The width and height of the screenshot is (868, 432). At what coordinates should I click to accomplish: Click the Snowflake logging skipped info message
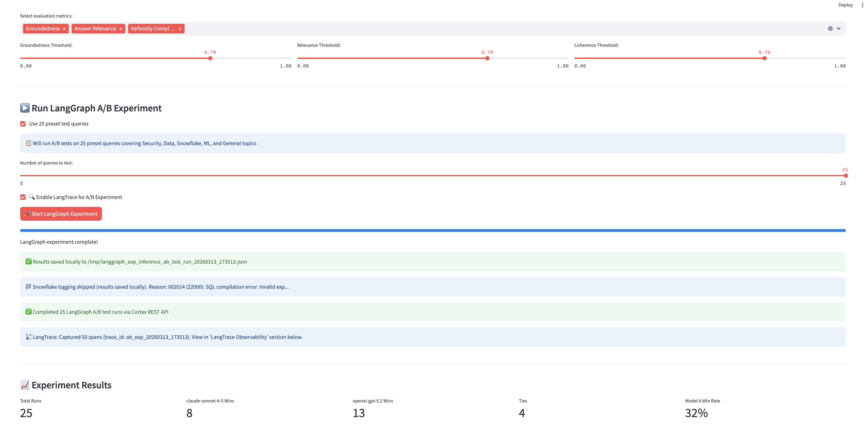click(x=160, y=287)
